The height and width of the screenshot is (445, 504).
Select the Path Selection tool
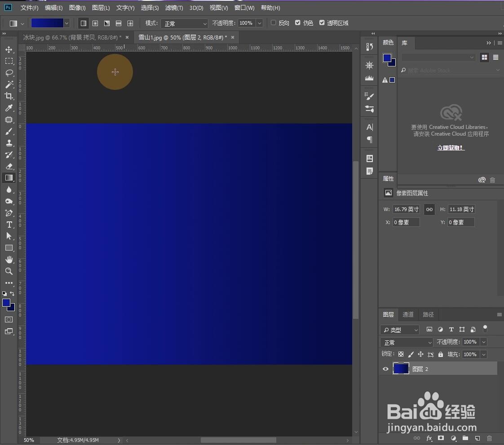point(9,236)
